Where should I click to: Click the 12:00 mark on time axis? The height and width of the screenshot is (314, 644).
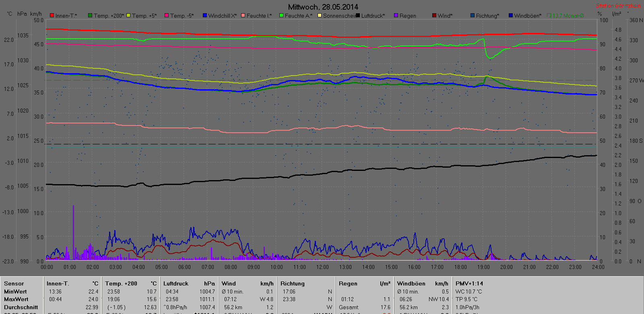(x=322, y=267)
